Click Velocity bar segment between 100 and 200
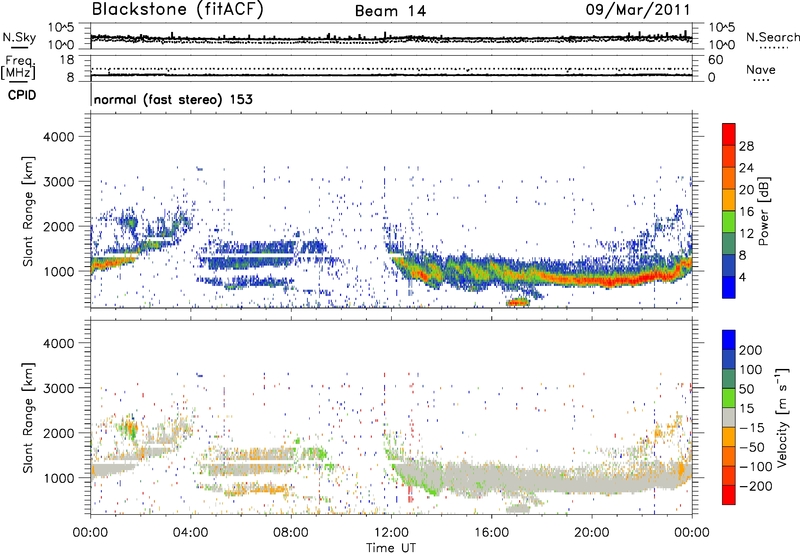The width and height of the screenshot is (800, 554). pos(729,360)
